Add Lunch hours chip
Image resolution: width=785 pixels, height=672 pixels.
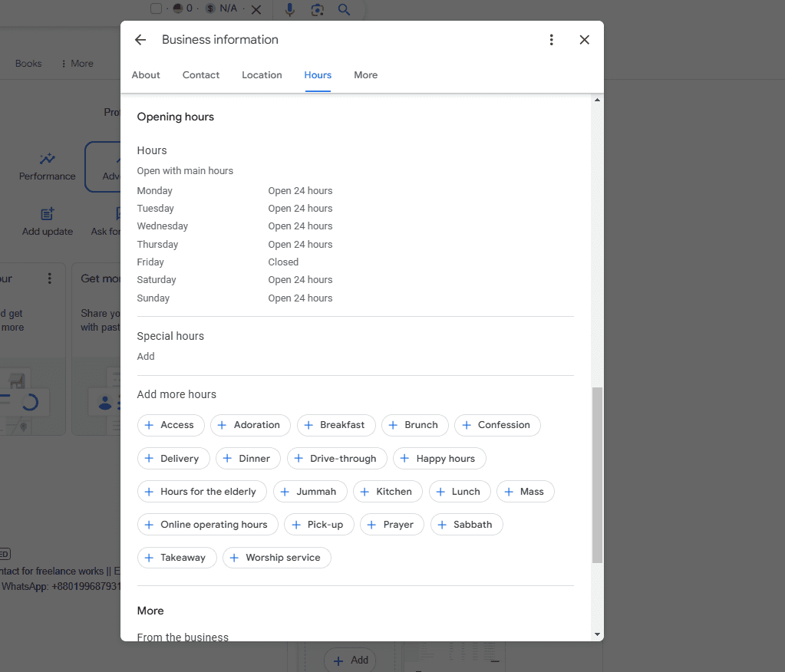[x=460, y=492]
